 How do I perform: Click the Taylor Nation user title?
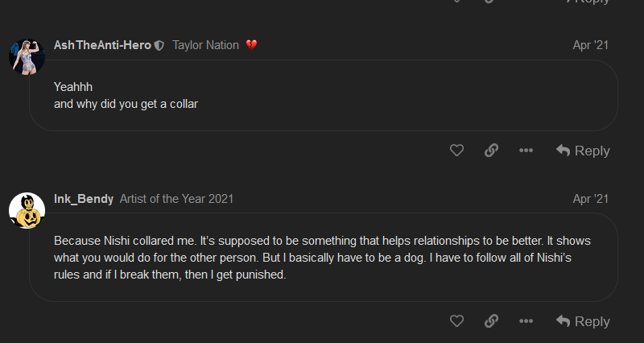(x=205, y=45)
